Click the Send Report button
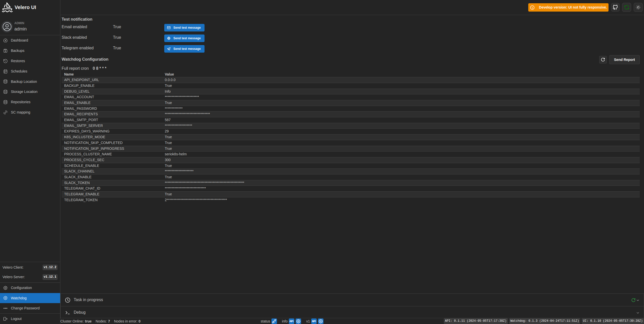This screenshot has width=644, height=324. (x=624, y=60)
